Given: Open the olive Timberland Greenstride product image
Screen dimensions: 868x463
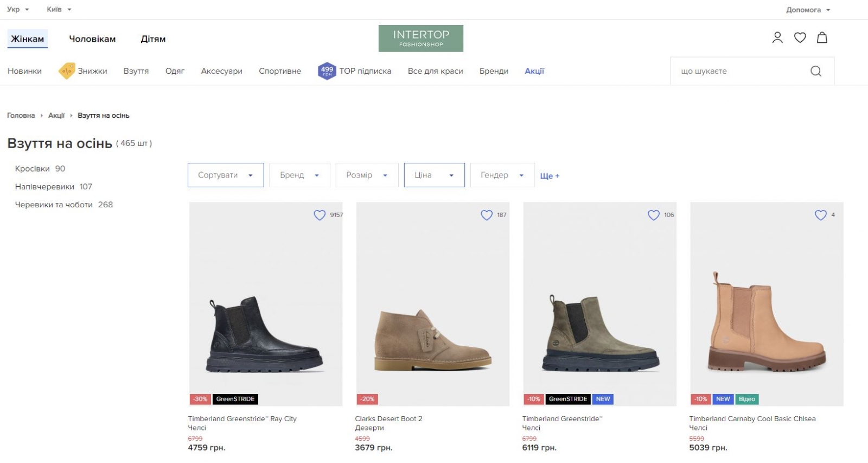Looking at the screenshot, I should tap(599, 304).
